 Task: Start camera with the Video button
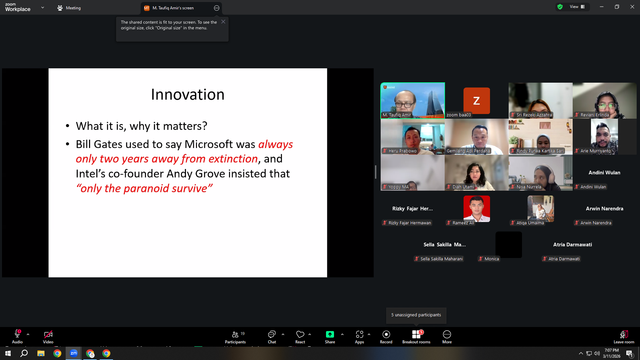coord(48,336)
